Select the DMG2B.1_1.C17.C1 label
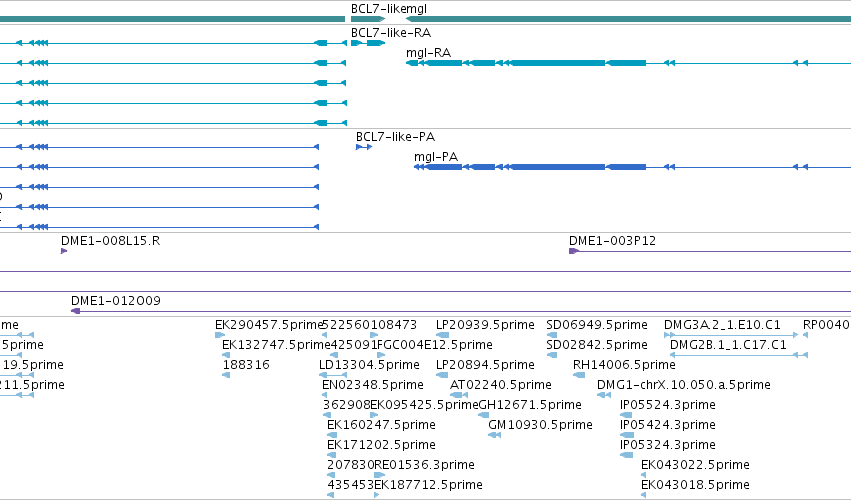Screen dimensions: 851x500 click(728, 345)
